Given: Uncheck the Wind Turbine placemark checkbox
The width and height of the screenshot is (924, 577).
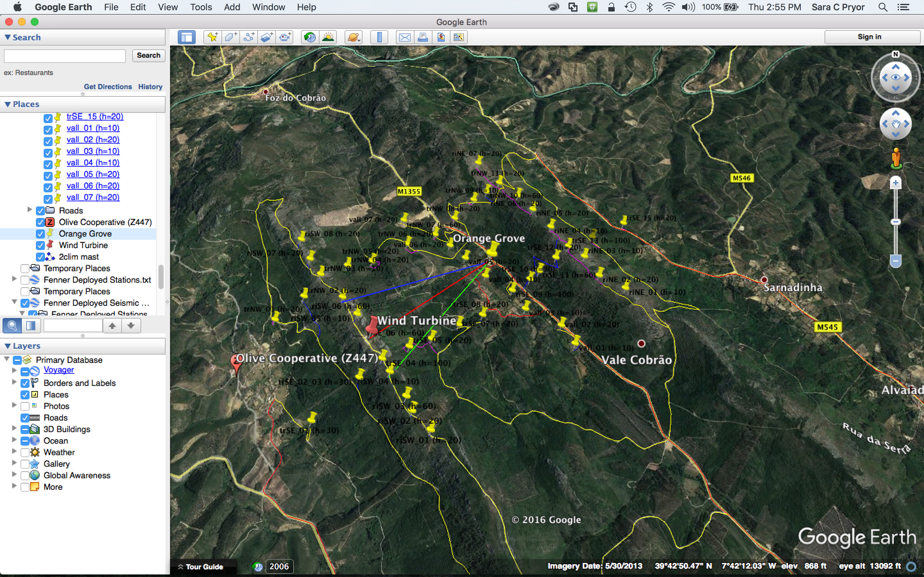Looking at the screenshot, I should pos(40,245).
